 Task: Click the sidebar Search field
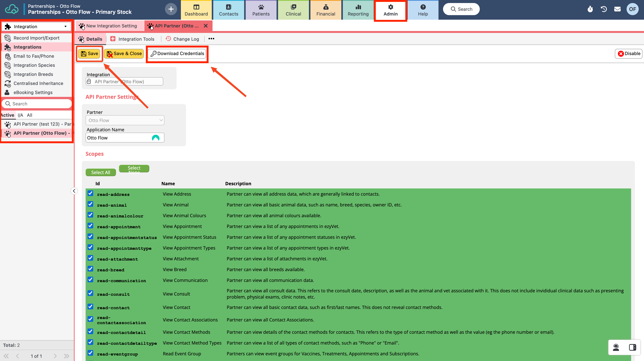tap(37, 104)
